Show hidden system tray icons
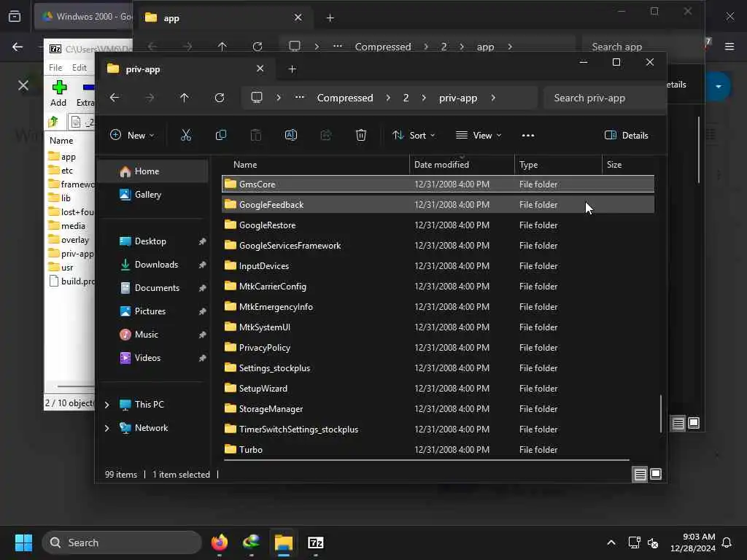 611,542
